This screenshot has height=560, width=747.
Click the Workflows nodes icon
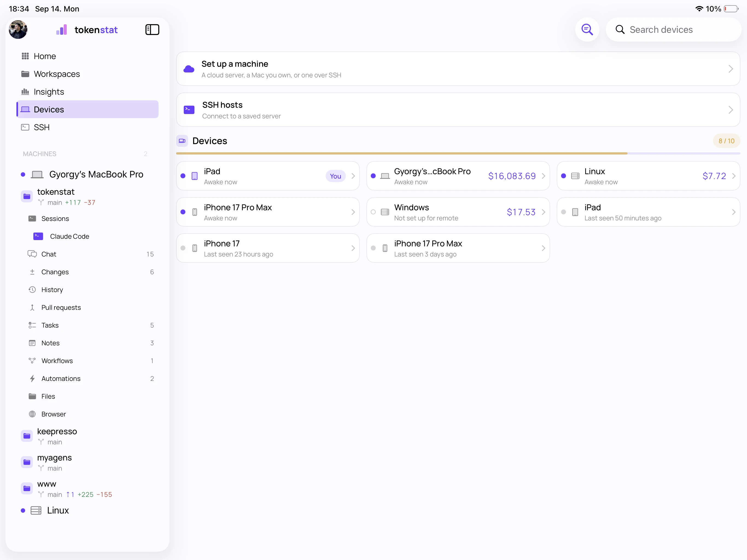pos(32,361)
